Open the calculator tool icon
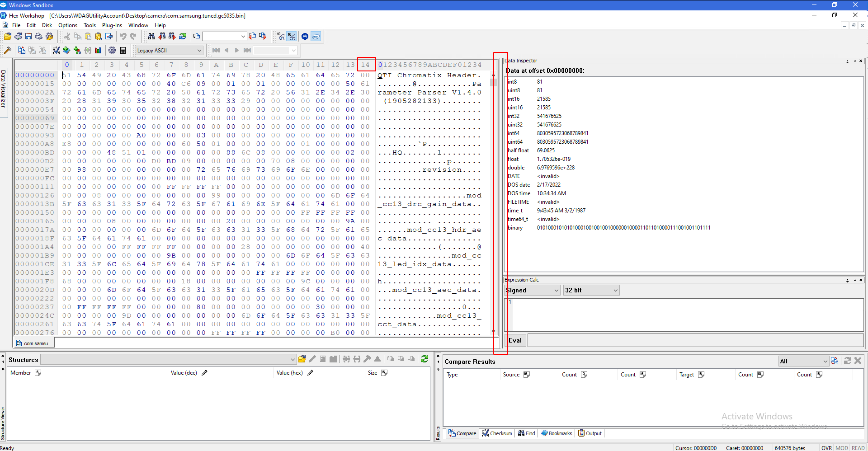The image size is (868, 451). (123, 50)
